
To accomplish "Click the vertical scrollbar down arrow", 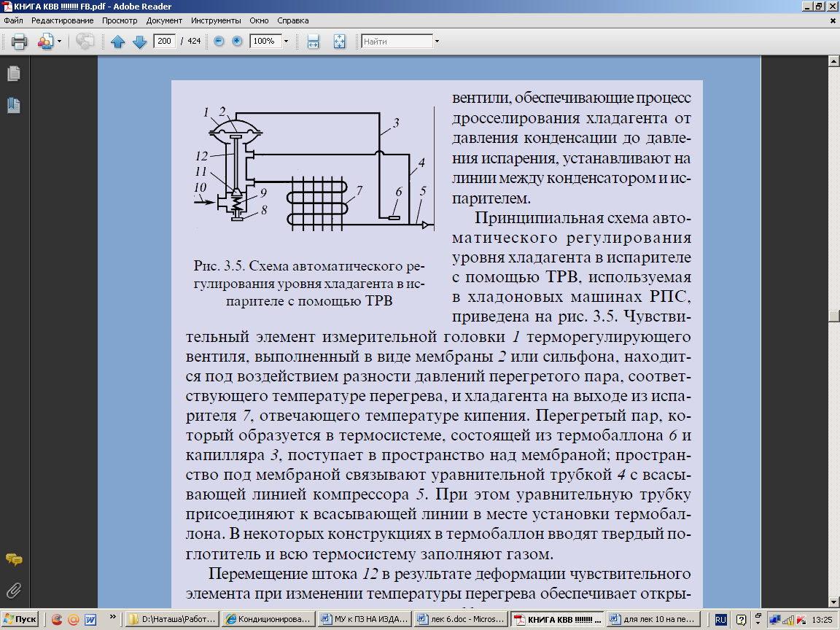I will (833, 602).
